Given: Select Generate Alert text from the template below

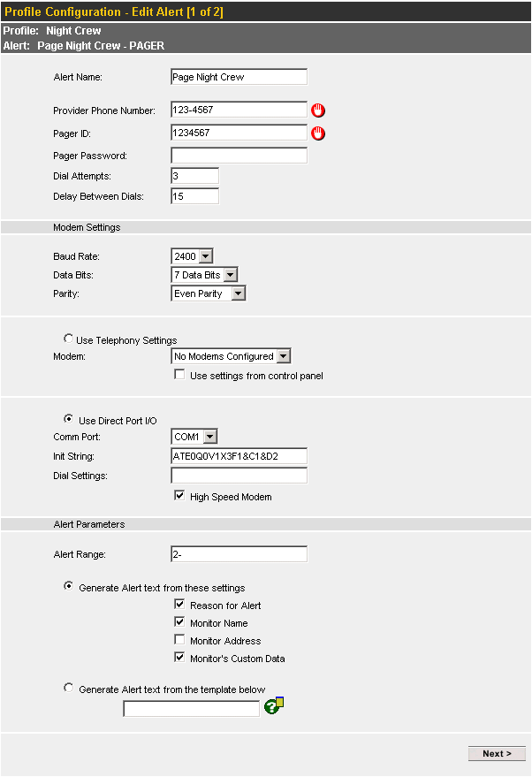Looking at the screenshot, I should (x=68, y=688).
